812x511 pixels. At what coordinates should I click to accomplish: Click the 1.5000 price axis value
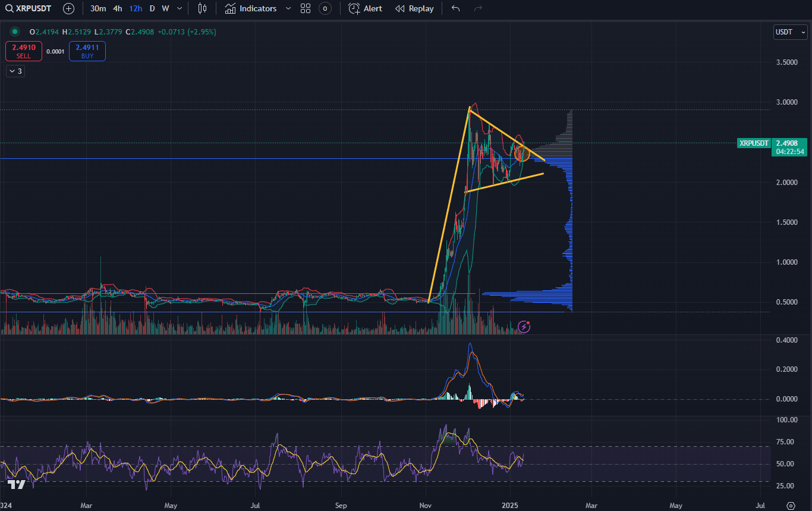point(787,222)
